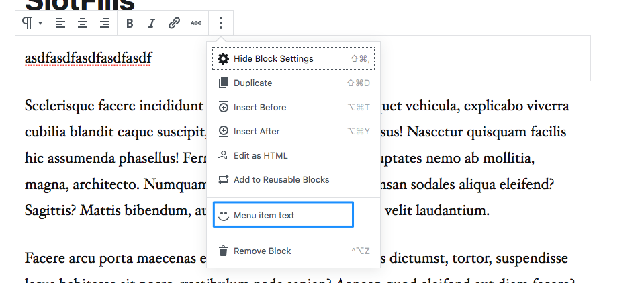Screen dimensions: 644x283
Task: Open the paragraph block type switcher
Action: pos(32,23)
